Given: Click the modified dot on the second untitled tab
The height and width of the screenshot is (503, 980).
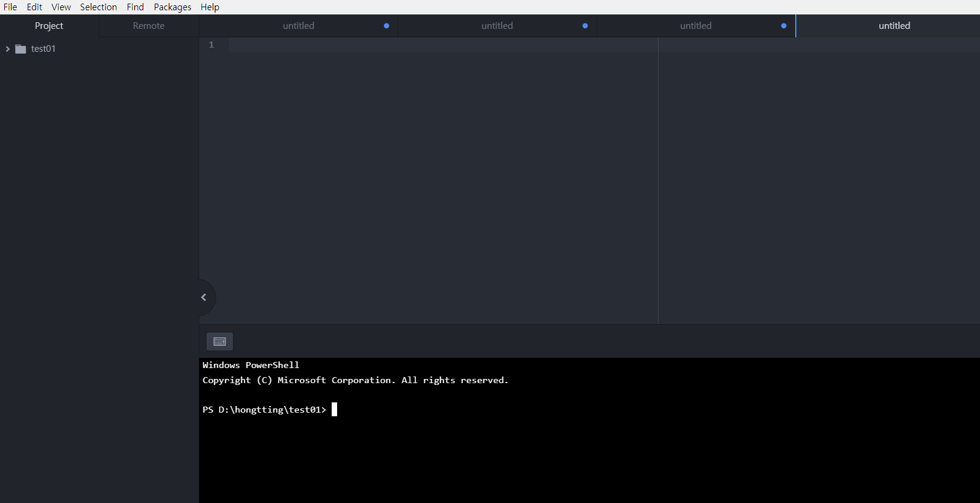Looking at the screenshot, I should pyautogui.click(x=585, y=26).
